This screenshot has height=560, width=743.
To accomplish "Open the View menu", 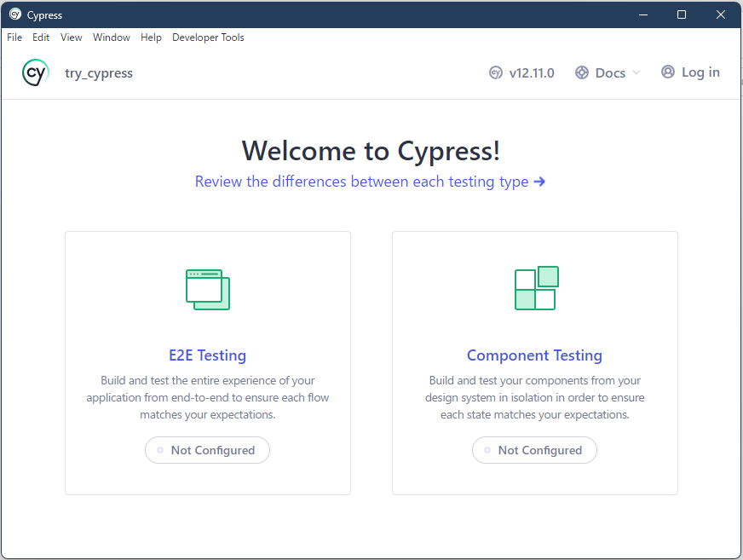I will [71, 38].
